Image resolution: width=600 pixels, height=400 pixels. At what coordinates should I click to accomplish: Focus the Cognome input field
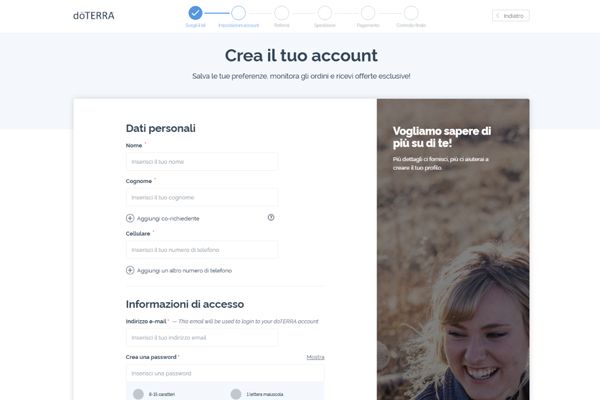pyautogui.click(x=202, y=198)
